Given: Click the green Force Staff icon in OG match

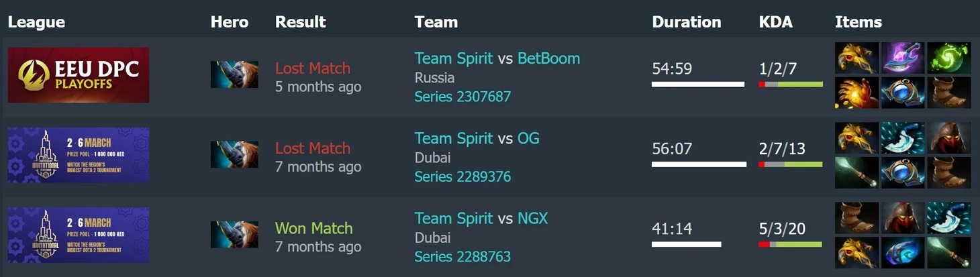Looking at the screenshot, I should point(857,172).
